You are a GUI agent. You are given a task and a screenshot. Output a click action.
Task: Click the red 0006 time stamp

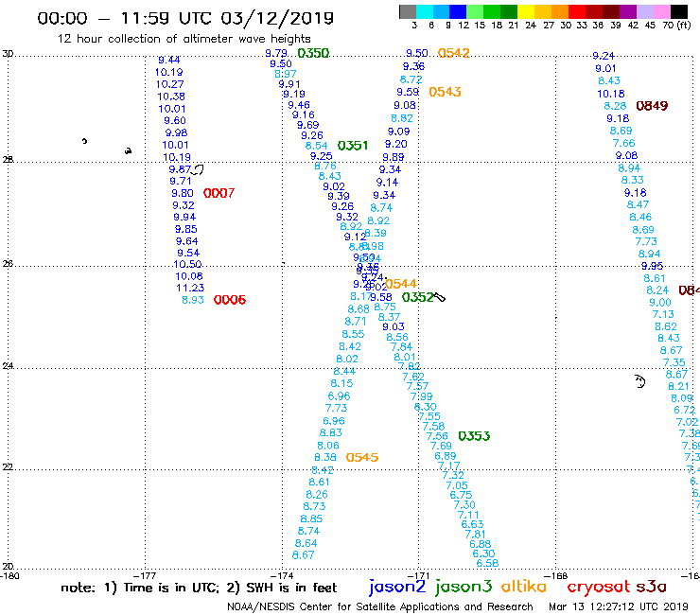coord(230,300)
